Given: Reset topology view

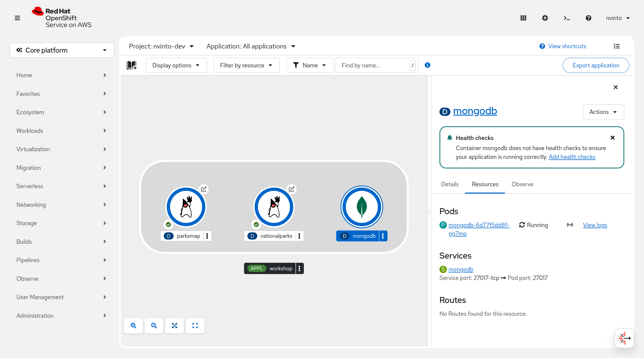Looking at the screenshot, I should pos(195,326).
